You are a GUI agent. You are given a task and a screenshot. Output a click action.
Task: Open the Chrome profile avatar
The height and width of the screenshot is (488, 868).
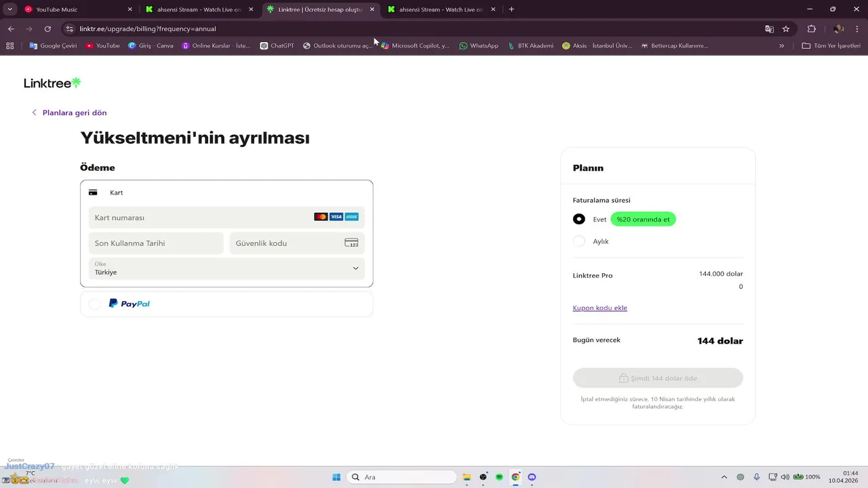pos(838,29)
